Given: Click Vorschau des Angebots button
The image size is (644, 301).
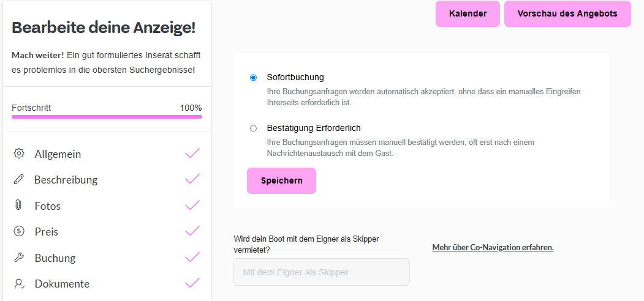Looking at the screenshot, I should point(567,13).
